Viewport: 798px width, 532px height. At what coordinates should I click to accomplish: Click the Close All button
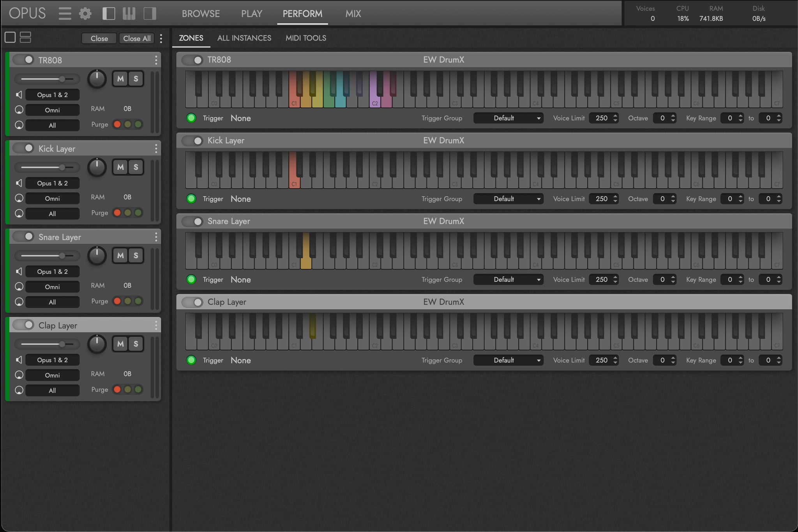(137, 38)
